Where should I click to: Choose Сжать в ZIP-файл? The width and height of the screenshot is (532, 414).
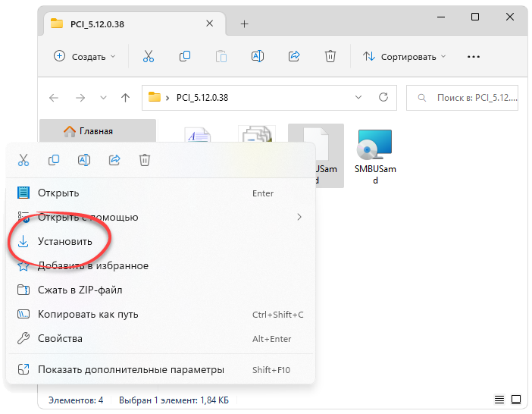tap(161, 290)
